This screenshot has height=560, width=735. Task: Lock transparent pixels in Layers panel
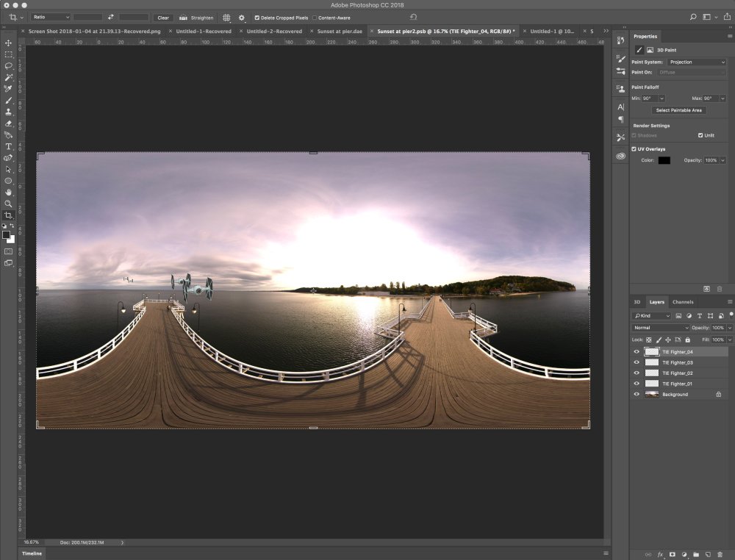649,340
